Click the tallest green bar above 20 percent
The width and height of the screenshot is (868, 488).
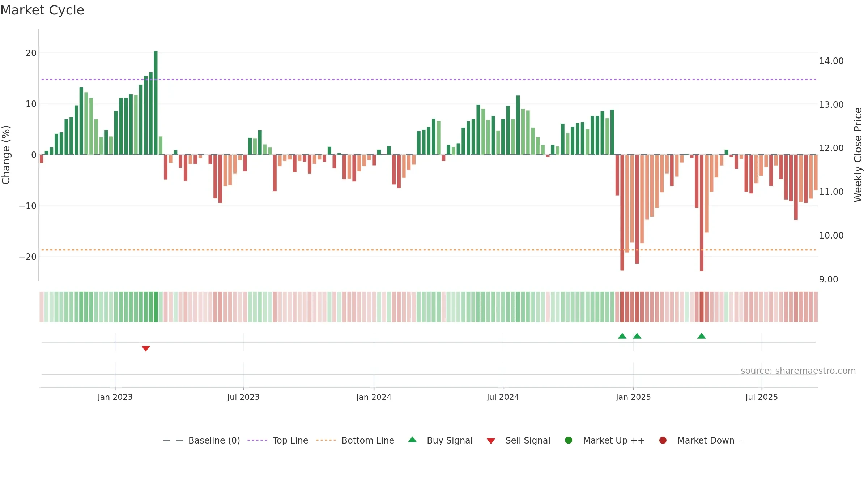156,103
